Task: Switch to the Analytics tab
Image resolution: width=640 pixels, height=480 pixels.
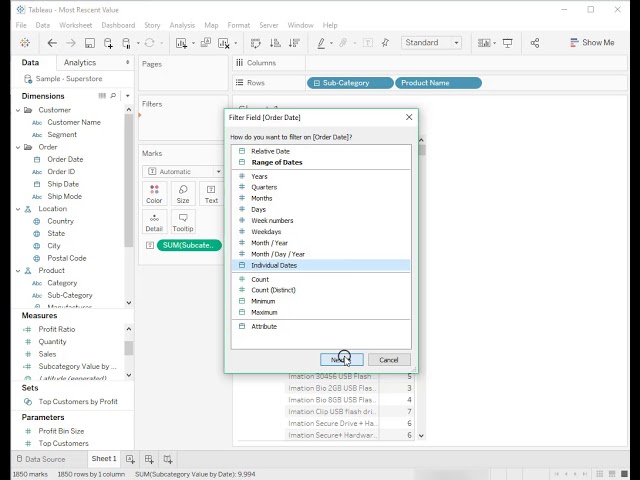Action: click(x=80, y=62)
